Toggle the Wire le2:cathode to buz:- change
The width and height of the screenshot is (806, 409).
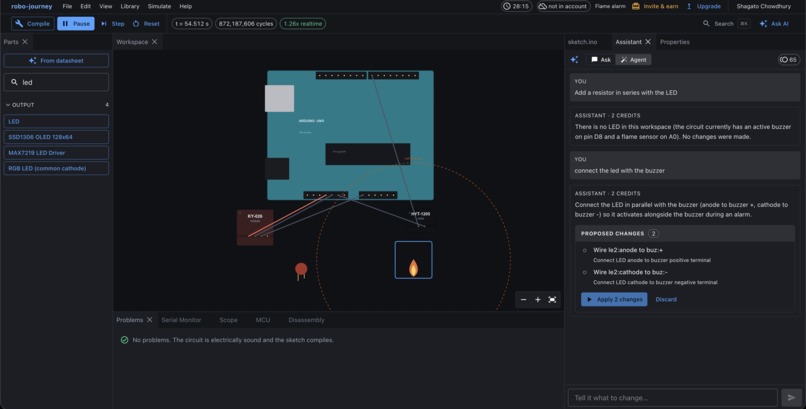point(584,272)
